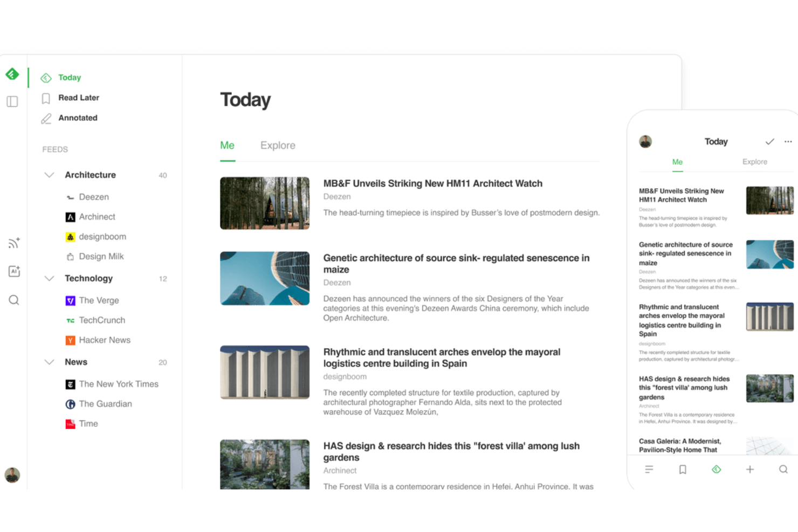
Task: Click the search icon in left rail
Action: (14, 300)
